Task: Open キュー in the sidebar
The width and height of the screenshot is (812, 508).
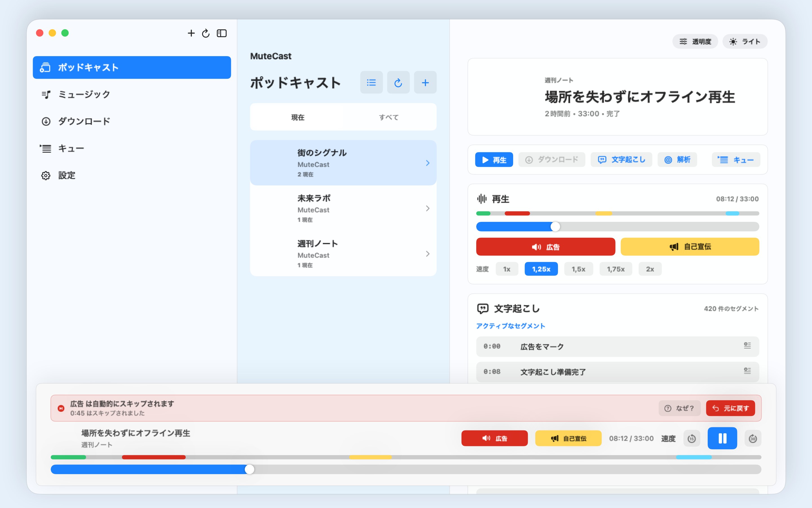Action: click(x=132, y=148)
